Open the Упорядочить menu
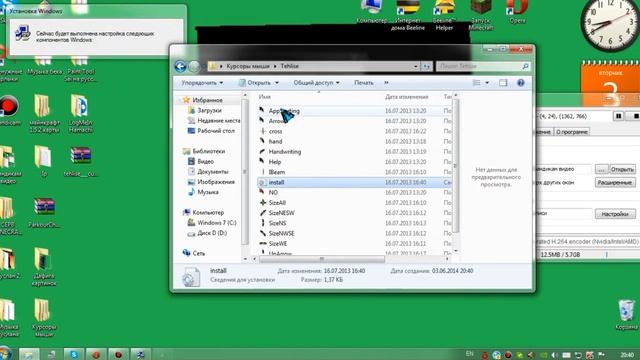Screen dimensions: 640x360 [x=202, y=82]
